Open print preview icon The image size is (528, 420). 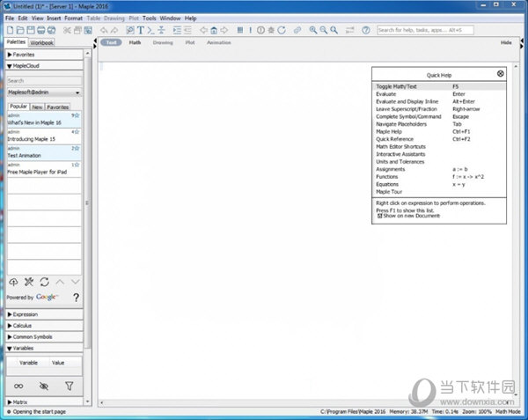tap(51, 30)
